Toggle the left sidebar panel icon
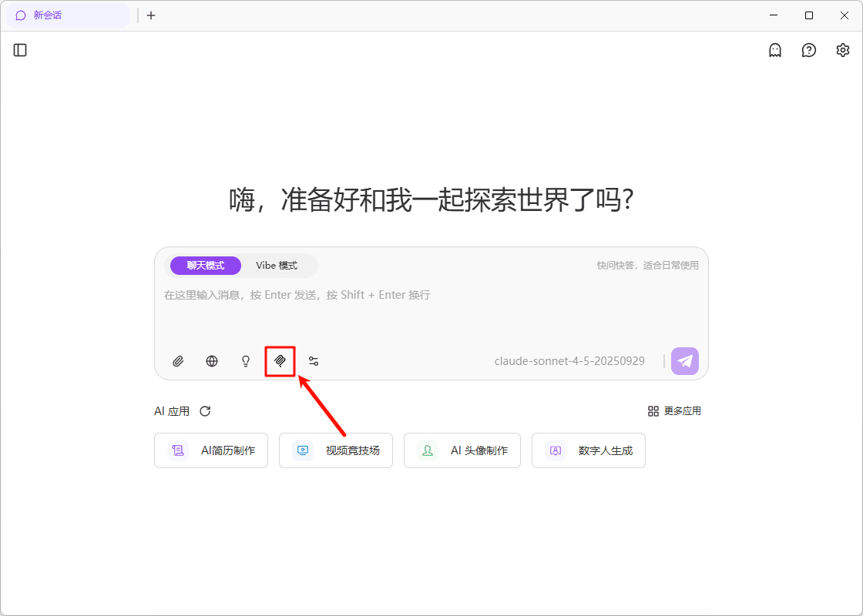The image size is (863, 616). coord(20,50)
